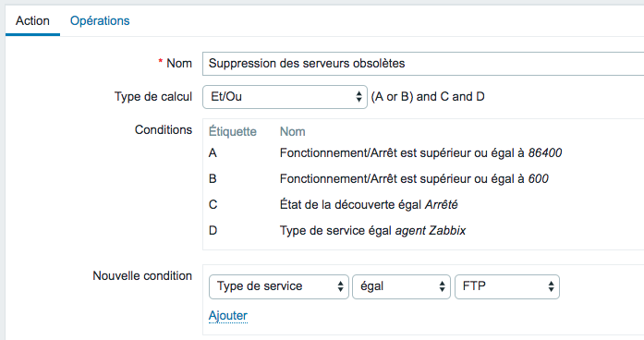Click the Nouvelle condition label
The width and height of the screenshot is (644, 340).
[x=142, y=276]
